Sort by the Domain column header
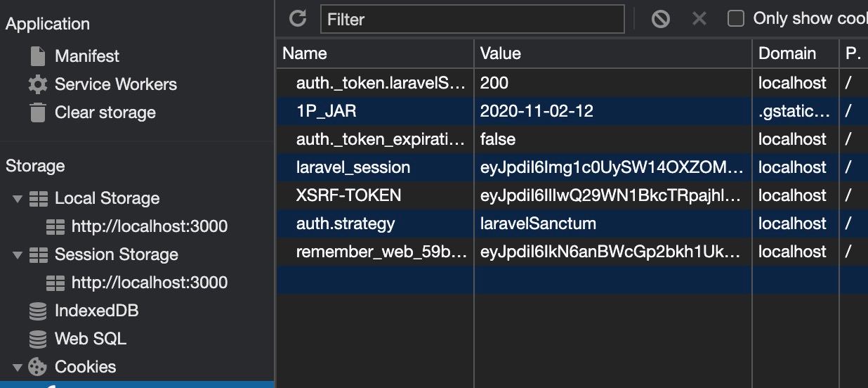868x388 pixels. point(795,53)
